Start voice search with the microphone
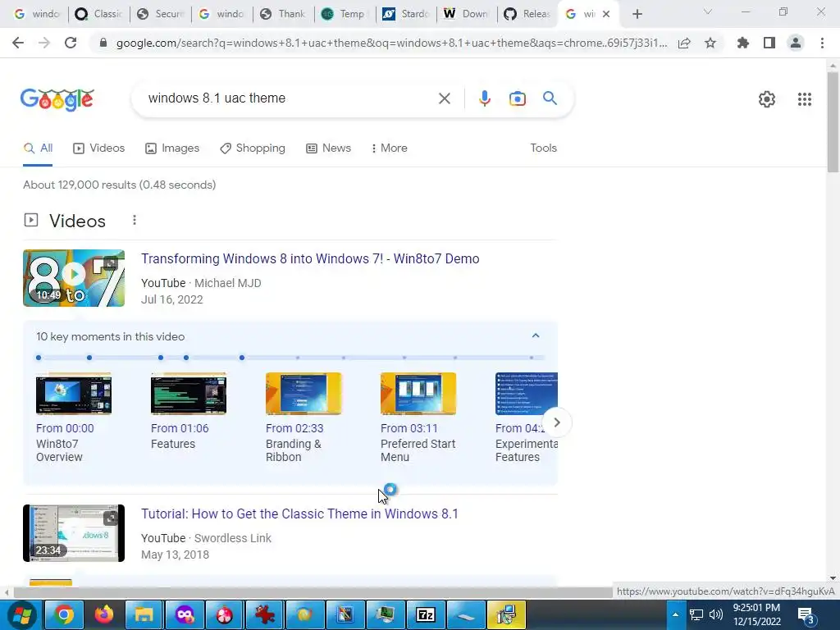This screenshot has height=630, width=840. pyautogui.click(x=485, y=98)
